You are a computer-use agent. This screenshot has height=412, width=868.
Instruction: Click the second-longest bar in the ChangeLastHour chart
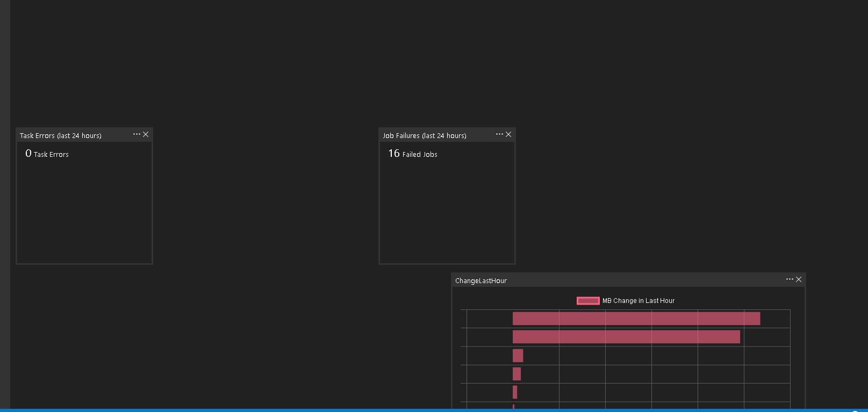[626, 337]
